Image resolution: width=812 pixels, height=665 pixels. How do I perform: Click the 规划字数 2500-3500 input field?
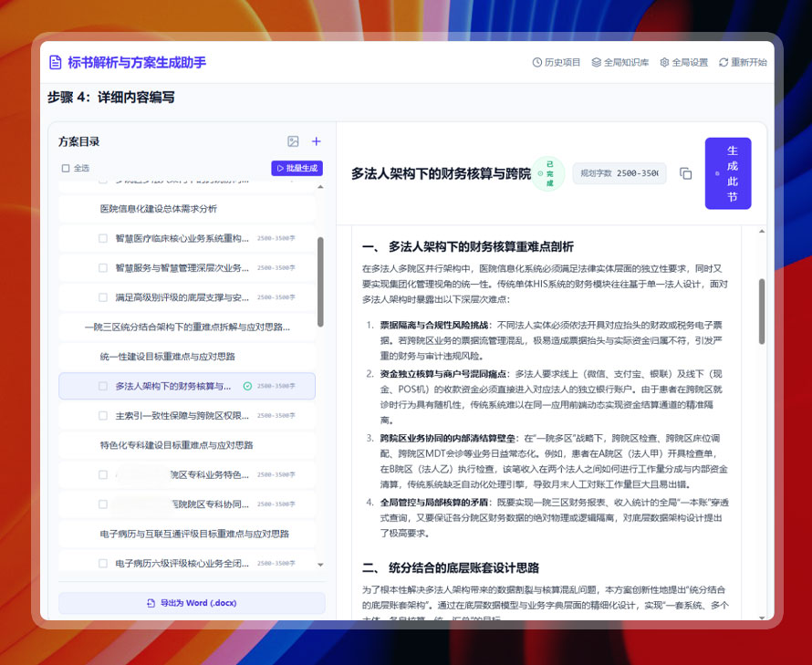tap(619, 173)
